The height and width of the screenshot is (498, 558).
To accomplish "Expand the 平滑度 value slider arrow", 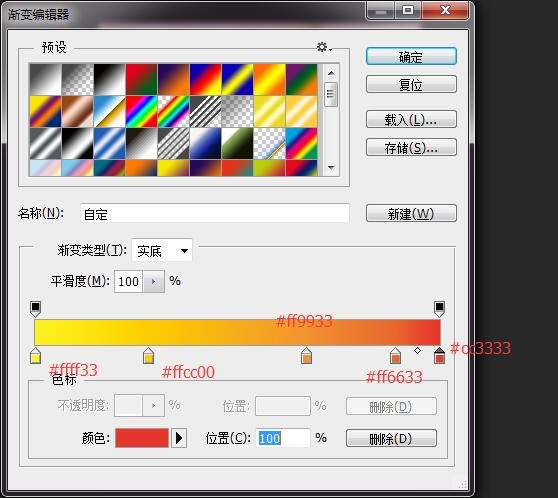I will (x=154, y=282).
